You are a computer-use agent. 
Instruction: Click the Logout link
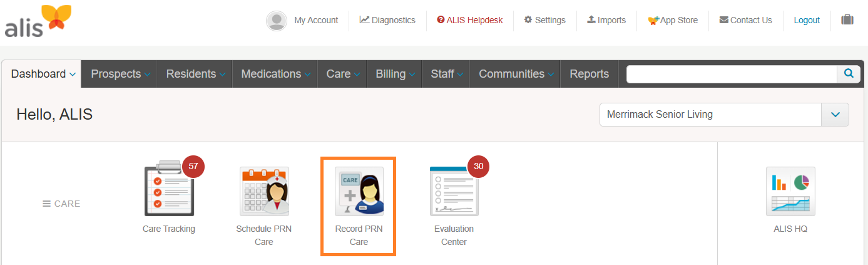[807, 20]
